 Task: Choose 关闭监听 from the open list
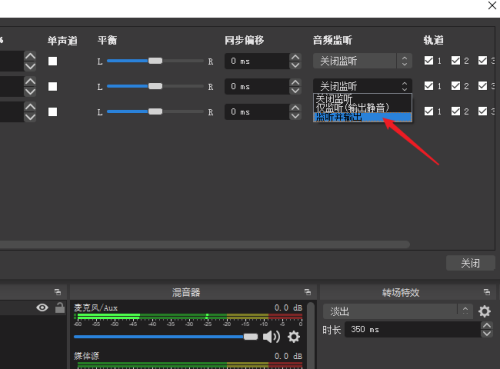(x=362, y=99)
